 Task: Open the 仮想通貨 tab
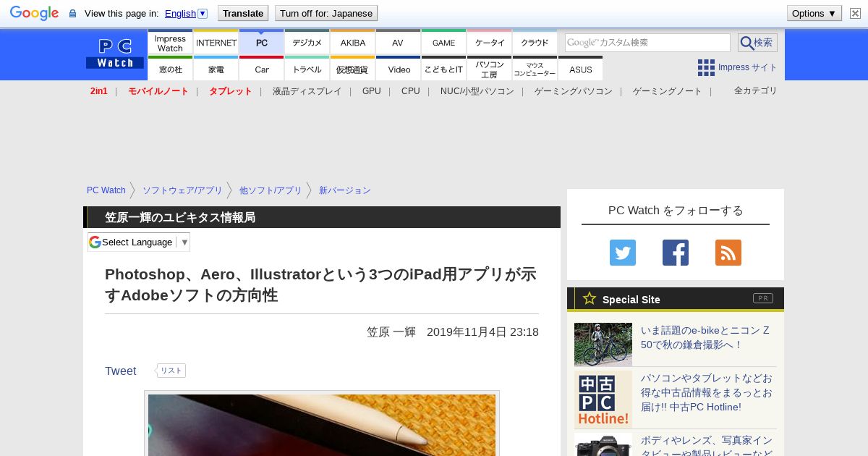pyautogui.click(x=352, y=69)
